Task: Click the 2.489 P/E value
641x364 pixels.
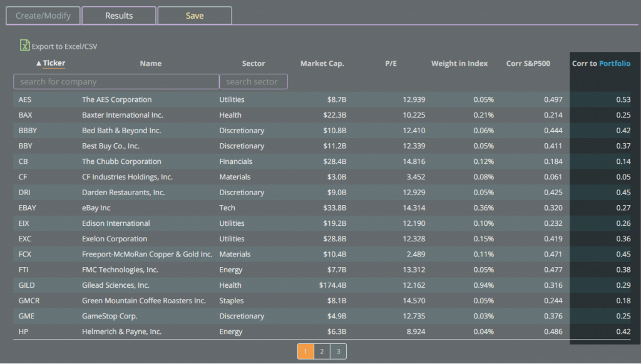Action: point(416,254)
